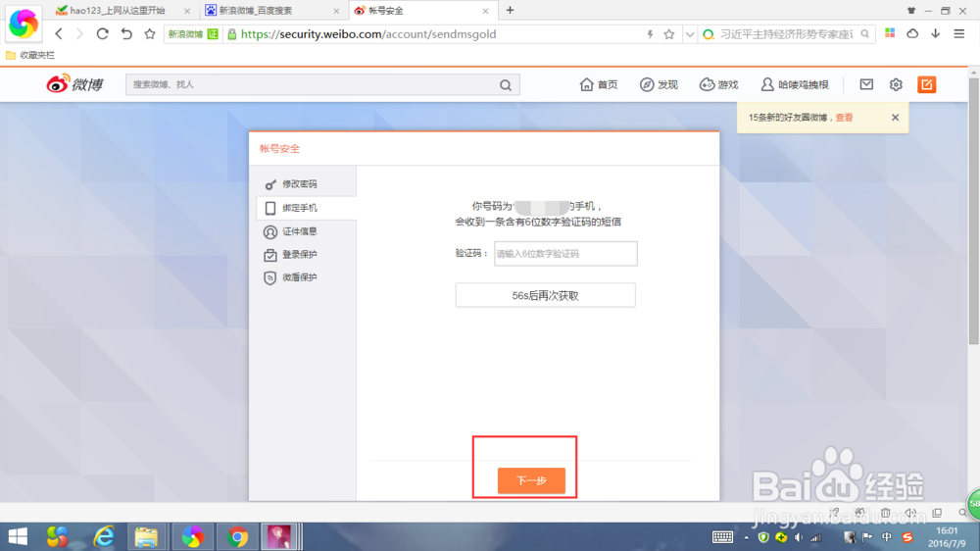
Task: Click the lightning speed-mode icon in address bar
Action: point(650,34)
